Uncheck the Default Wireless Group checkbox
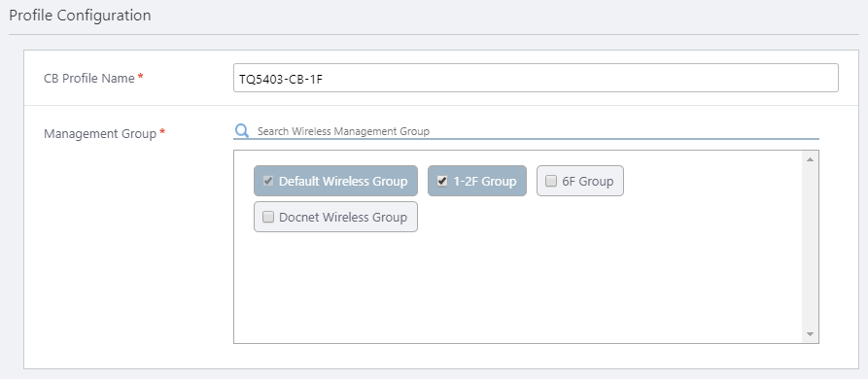This screenshot has width=868, height=379. [268, 181]
